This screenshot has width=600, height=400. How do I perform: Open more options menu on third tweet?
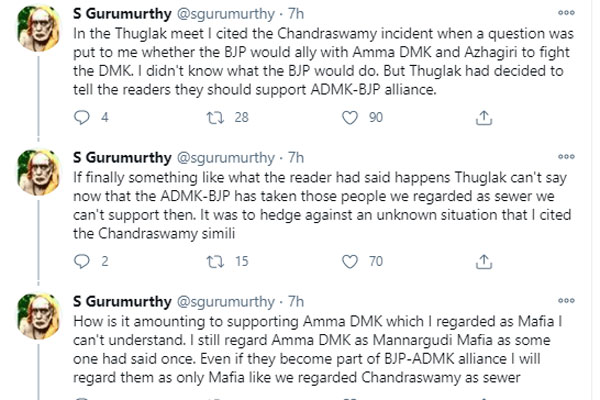566,300
